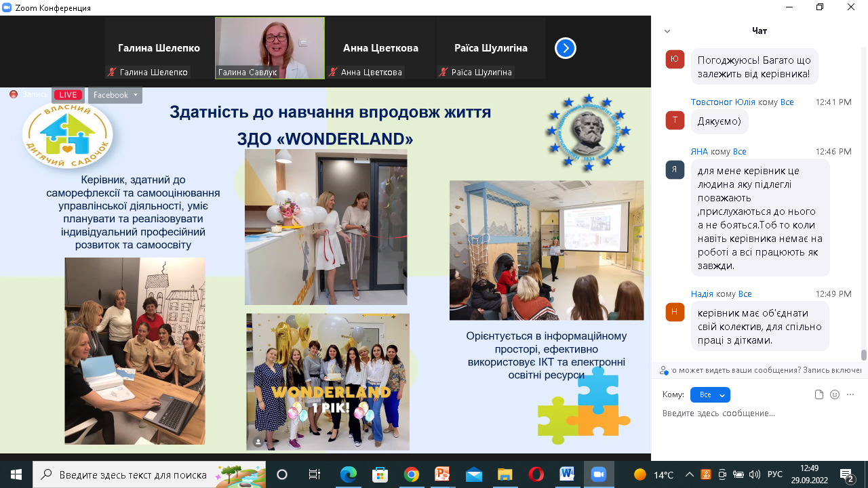Click the chat privacy shield icon
The width and height of the screenshot is (868, 488).
pyautogui.click(x=664, y=370)
